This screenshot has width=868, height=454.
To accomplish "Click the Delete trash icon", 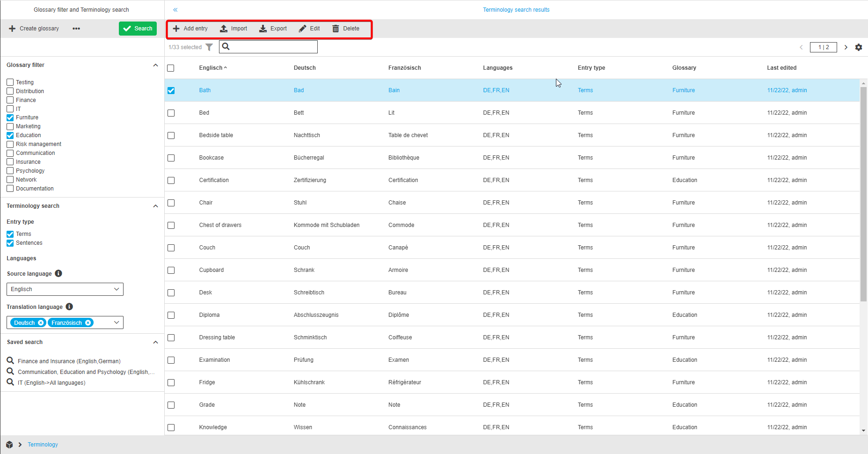I will 336,29.
